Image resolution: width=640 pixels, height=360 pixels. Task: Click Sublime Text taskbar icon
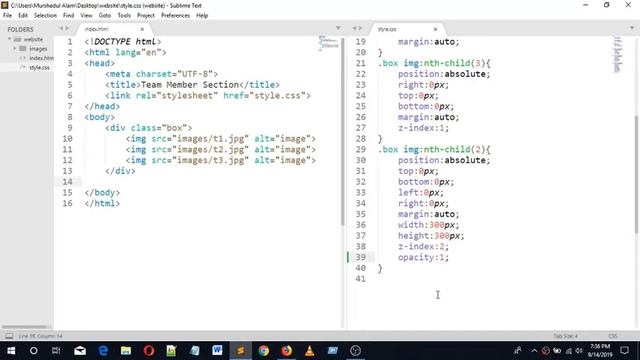[240, 351]
